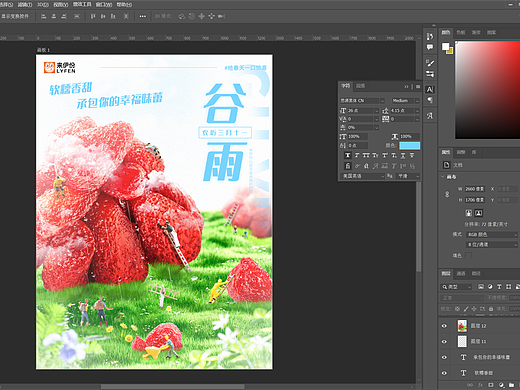520x390 pixels.
Task: Open the anti-aliasing dropdown 平滑
Action: pyautogui.click(x=408, y=176)
